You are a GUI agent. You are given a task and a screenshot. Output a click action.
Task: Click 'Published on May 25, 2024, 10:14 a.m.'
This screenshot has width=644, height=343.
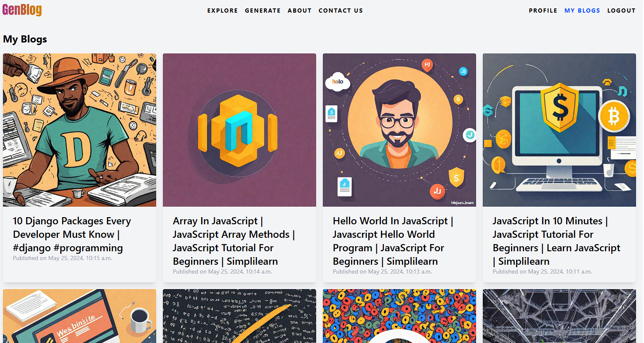click(x=222, y=271)
